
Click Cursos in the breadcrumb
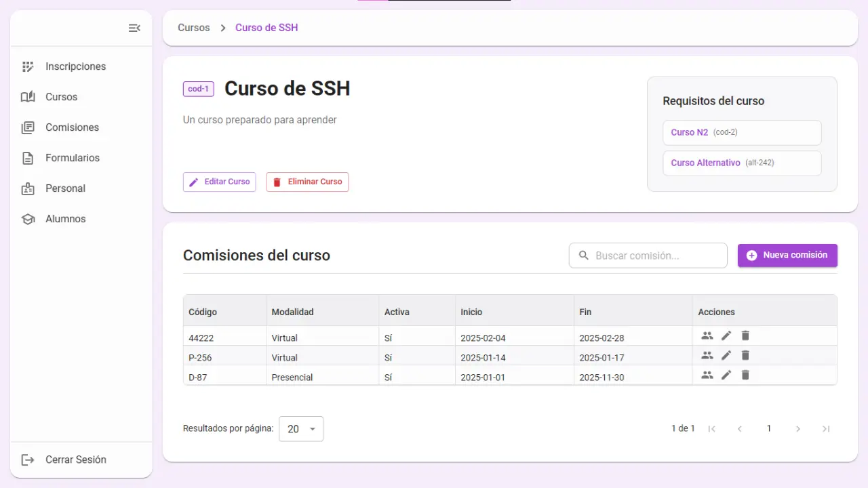pyautogui.click(x=194, y=28)
